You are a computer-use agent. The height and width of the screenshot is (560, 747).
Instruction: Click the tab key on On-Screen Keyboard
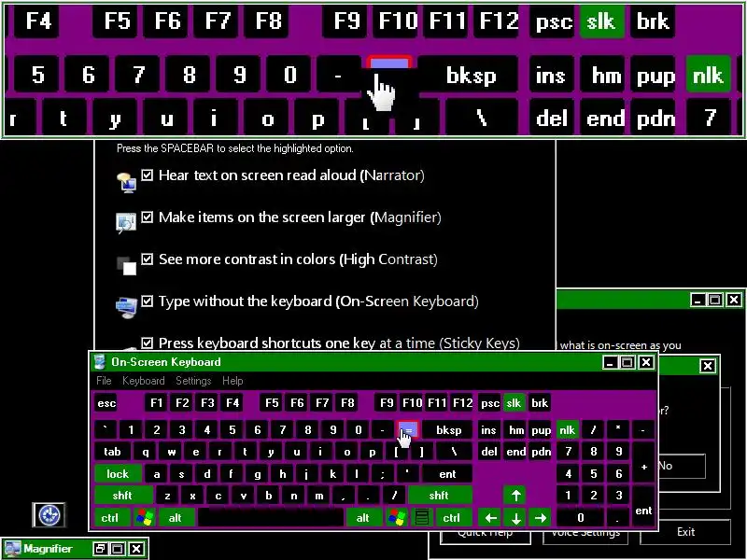point(112,452)
